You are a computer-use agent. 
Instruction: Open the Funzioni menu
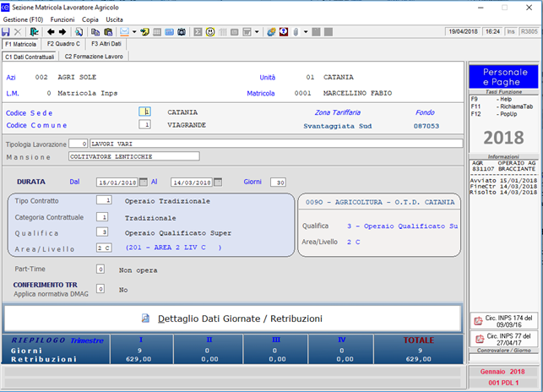coord(62,18)
